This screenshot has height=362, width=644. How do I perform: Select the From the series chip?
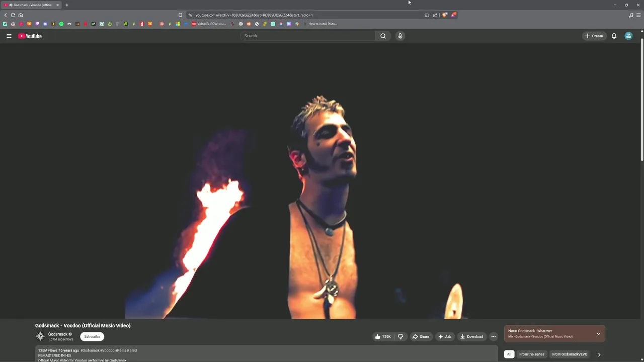click(532, 354)
